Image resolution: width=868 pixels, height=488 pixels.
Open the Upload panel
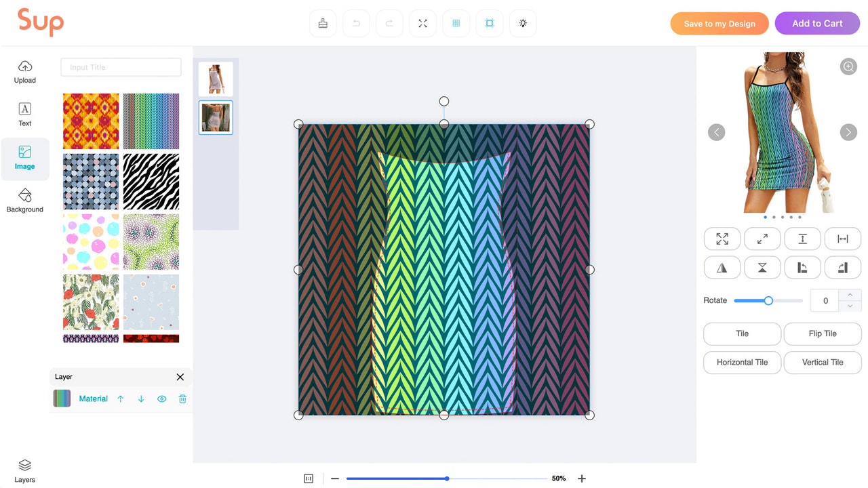tap(24, 71)
